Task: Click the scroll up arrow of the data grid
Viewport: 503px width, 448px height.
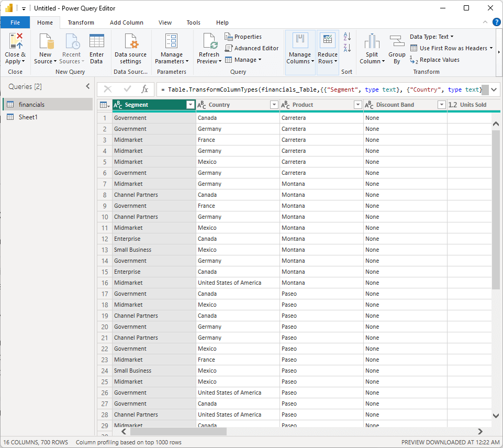Action: tap(496, 124)
